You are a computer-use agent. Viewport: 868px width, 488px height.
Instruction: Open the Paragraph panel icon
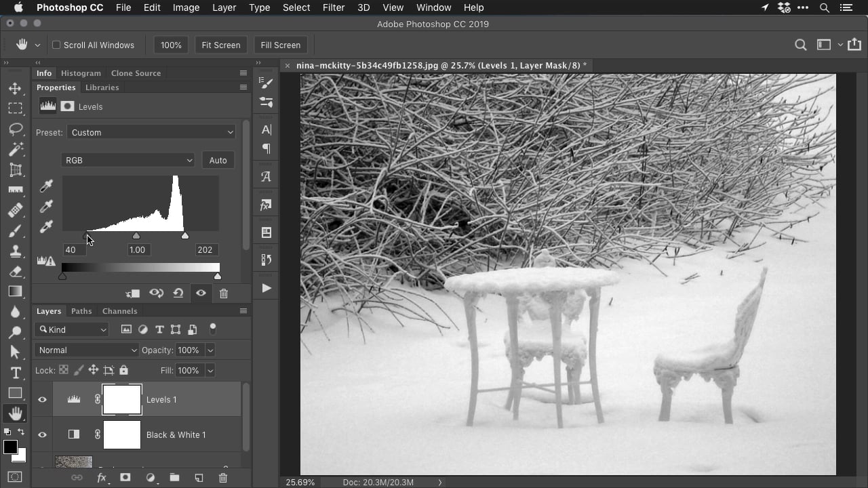[266, 148]
